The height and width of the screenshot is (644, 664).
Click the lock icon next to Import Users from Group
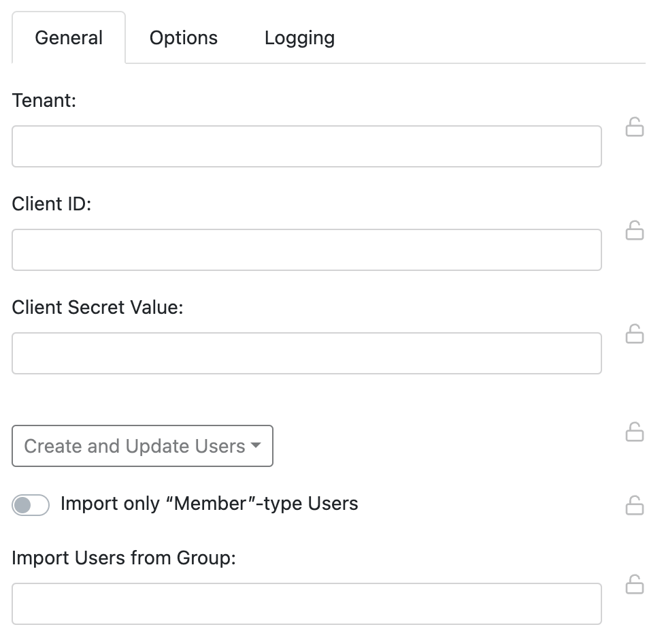point(635,585)
